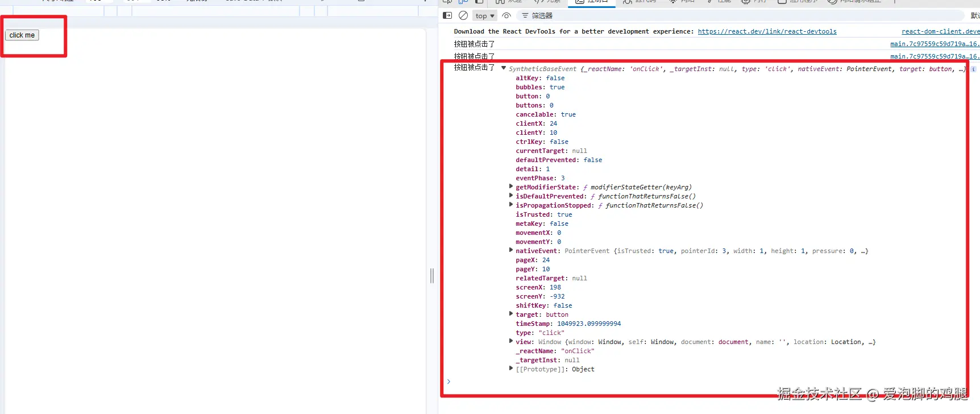Select the 'type: "click"' property row
Viewport: 980px width, 414px height.
[x=540, y=333]
